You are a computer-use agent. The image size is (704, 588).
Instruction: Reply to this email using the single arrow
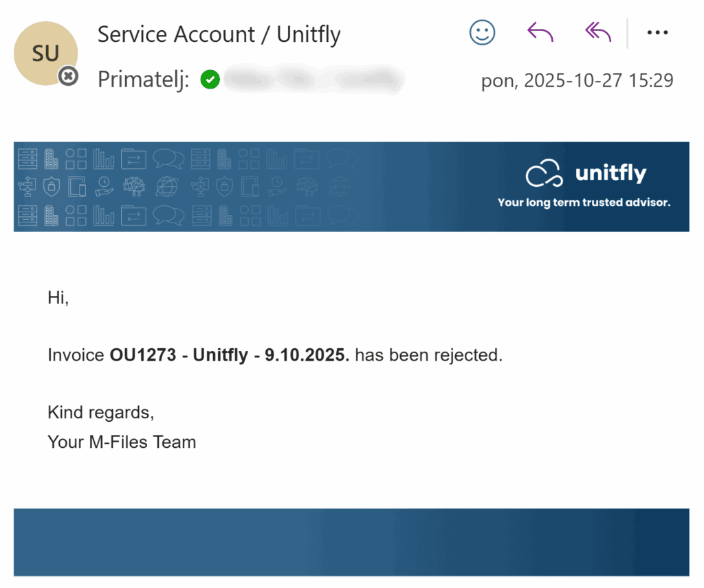pos(540,32)
